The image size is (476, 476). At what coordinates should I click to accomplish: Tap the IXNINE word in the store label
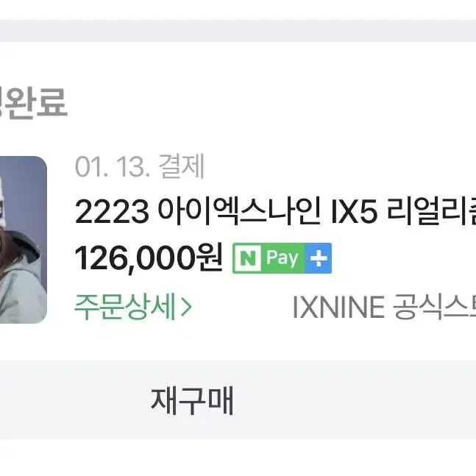click(x=338, y=307)
